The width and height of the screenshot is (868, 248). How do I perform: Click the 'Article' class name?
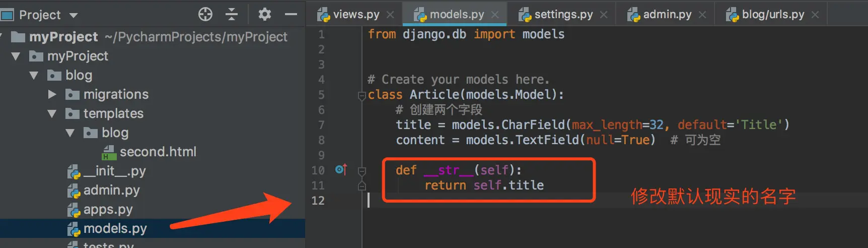[x=435, y=94]
